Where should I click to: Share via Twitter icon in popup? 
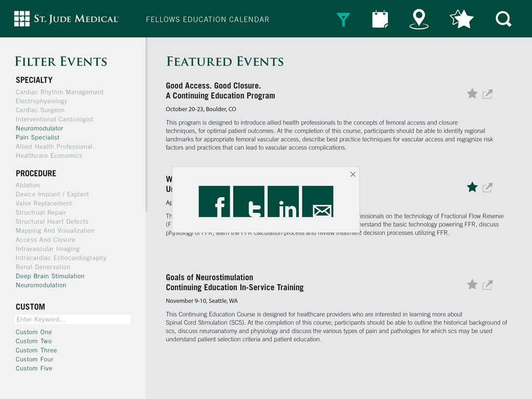249,201
